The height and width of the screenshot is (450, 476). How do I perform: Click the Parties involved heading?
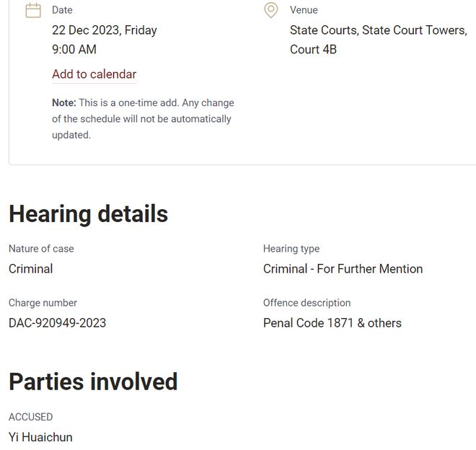point(93,381)
